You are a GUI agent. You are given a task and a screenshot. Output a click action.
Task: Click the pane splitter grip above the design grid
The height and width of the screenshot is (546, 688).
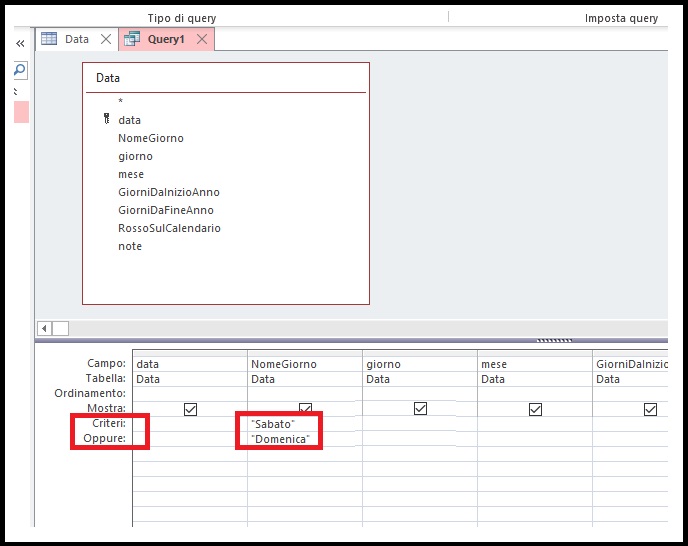point(554,340)
